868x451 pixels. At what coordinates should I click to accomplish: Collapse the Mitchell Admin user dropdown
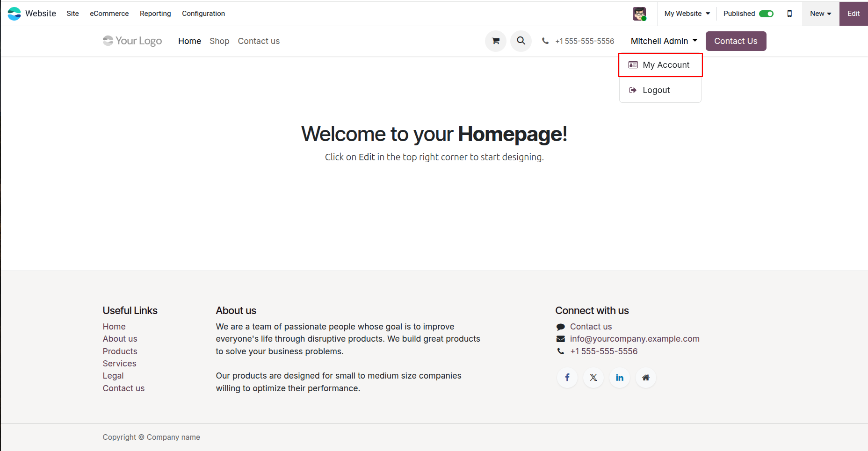(x=664, y=41)
